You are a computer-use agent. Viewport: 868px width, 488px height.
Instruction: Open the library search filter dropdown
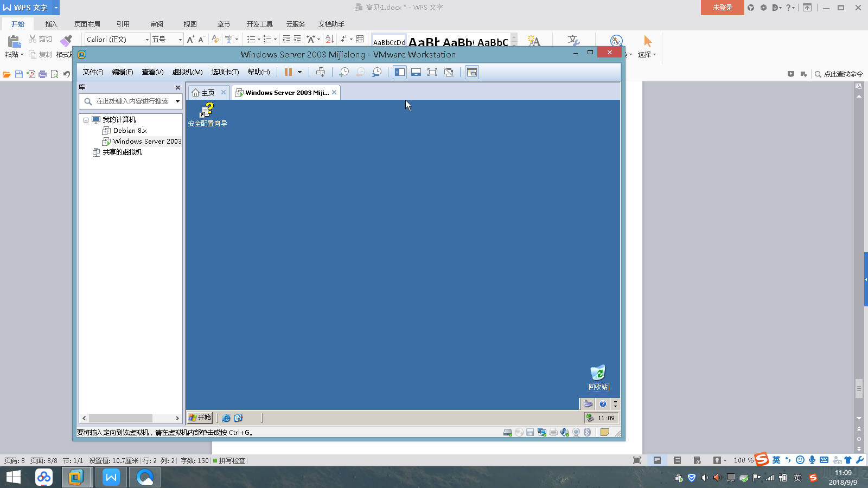coord(177,101)
